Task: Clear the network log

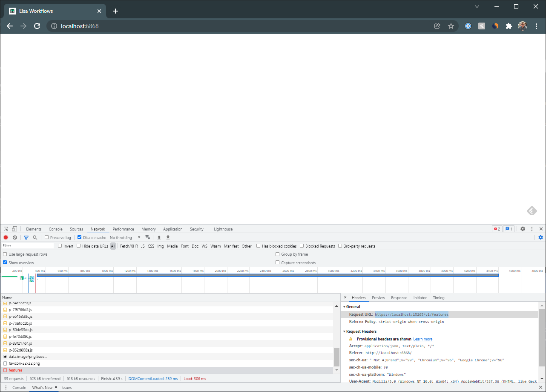Action: [15, 237]
